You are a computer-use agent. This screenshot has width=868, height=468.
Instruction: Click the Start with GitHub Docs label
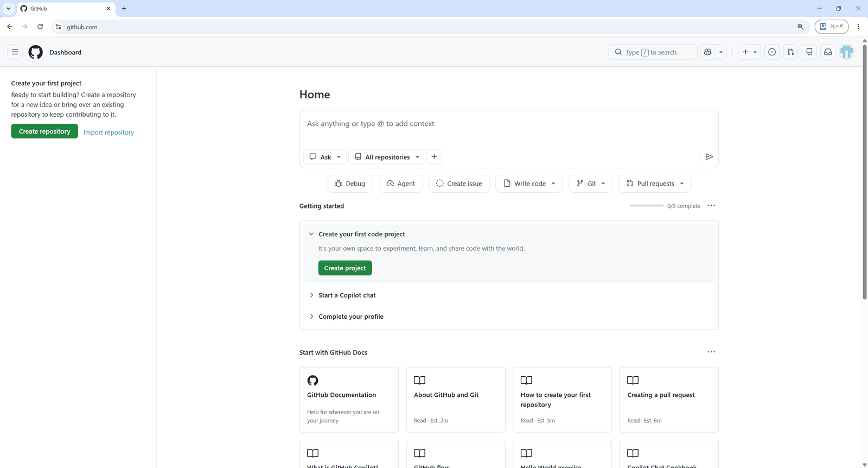click(x=333, y=353)
